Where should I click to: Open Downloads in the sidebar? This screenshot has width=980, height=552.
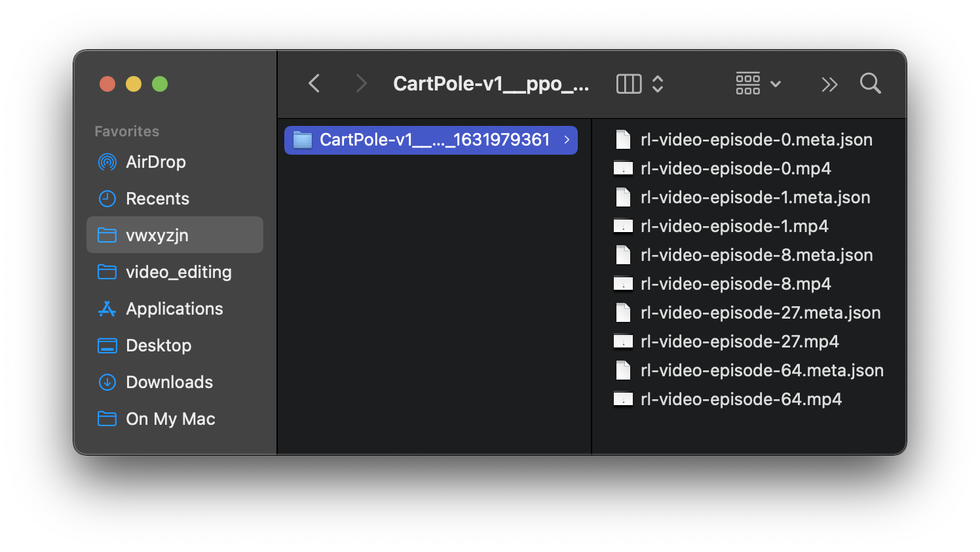(x=175, y=382)
